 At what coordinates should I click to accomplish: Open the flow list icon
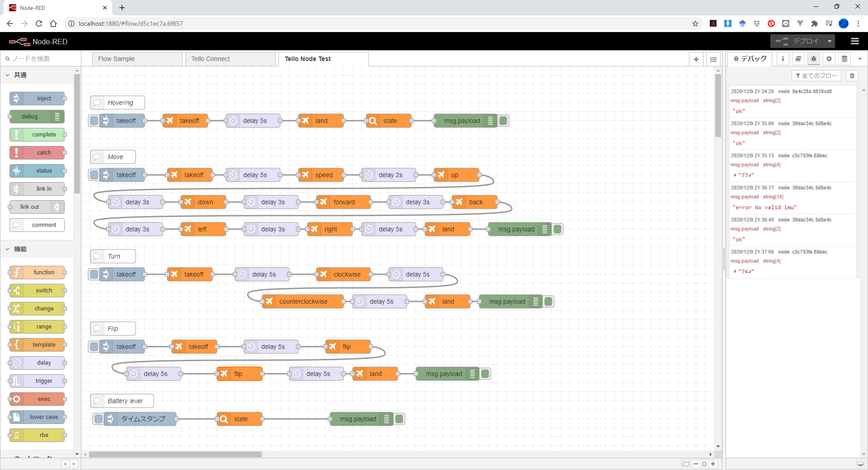pyautogui.click(x=713, y=59)
